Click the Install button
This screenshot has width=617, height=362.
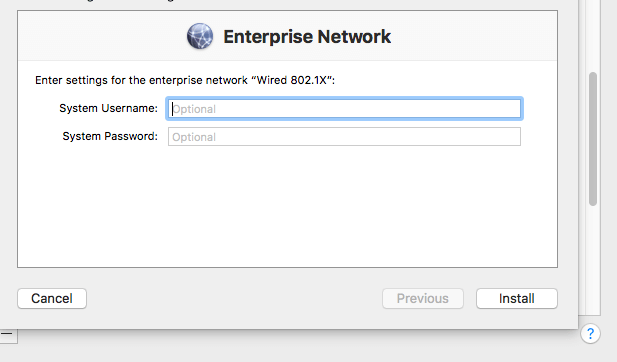point(517,298)
